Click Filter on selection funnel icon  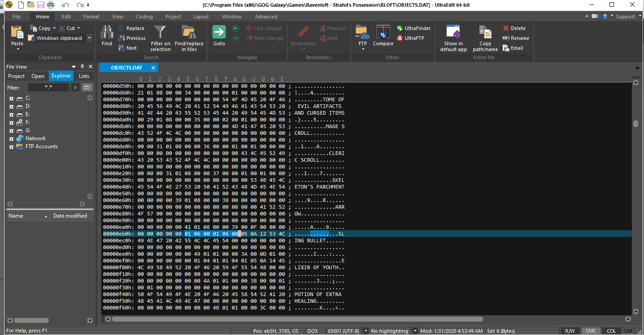point(160,32)
